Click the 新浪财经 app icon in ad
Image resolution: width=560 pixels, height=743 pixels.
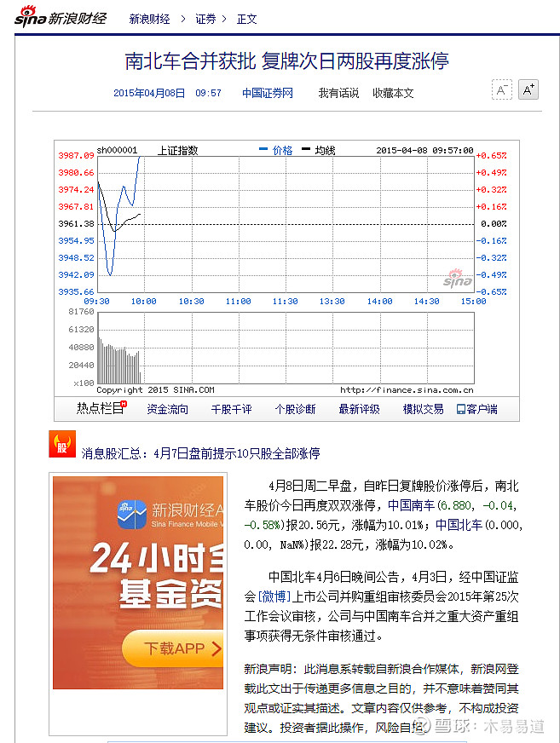pos(132,515)
